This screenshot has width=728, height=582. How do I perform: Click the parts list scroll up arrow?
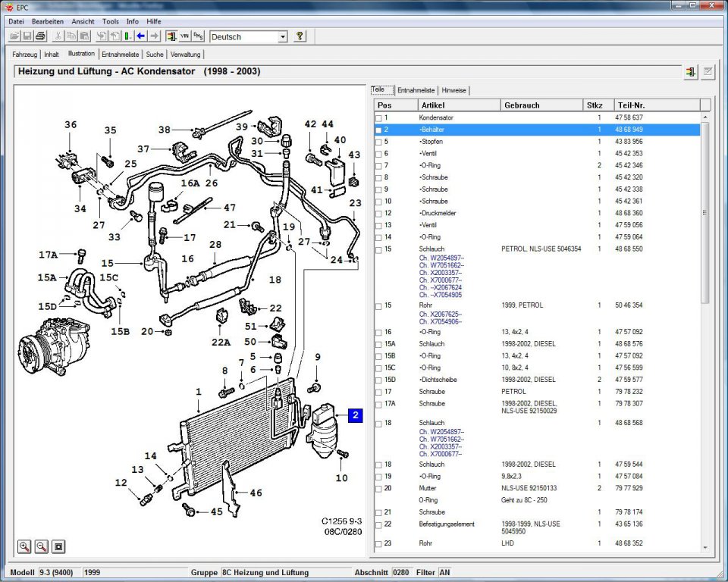coord(705,117)
